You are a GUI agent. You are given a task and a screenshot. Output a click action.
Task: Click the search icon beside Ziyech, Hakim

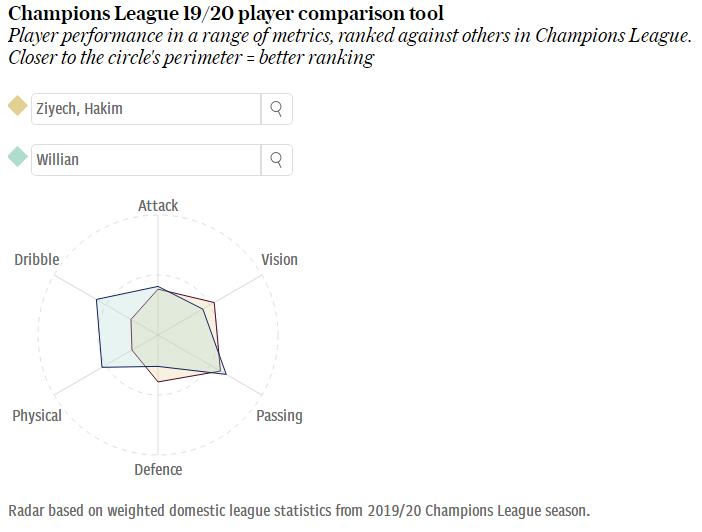pyautogui.click(x=277, y=109)
